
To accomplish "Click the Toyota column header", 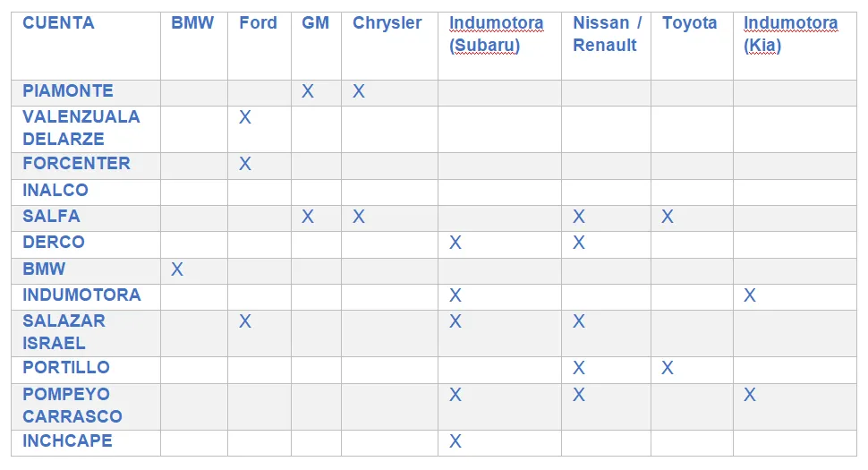I will 689,23.
